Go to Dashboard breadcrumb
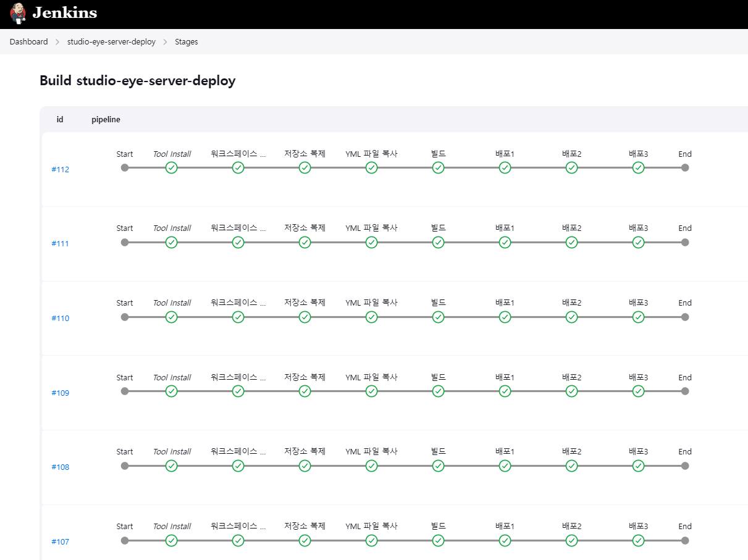The width and height of the screenshot is (748, 560). [x=28, y=42]
